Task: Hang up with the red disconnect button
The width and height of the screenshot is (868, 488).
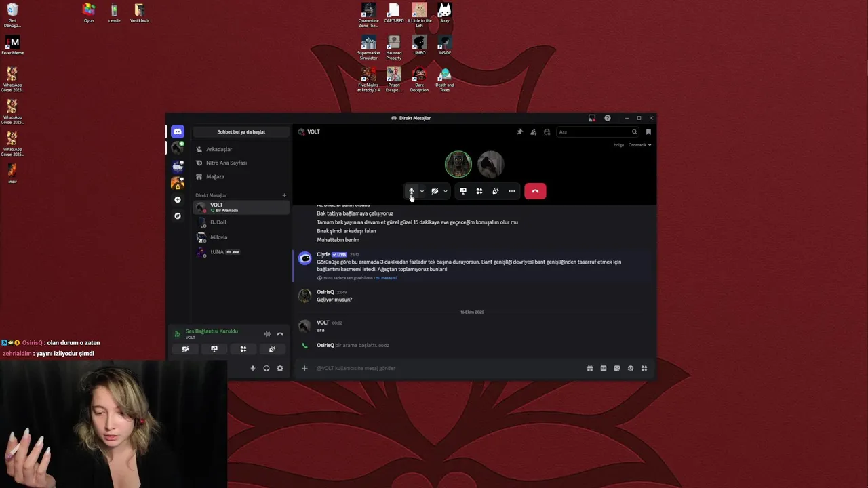Action: 535,191
